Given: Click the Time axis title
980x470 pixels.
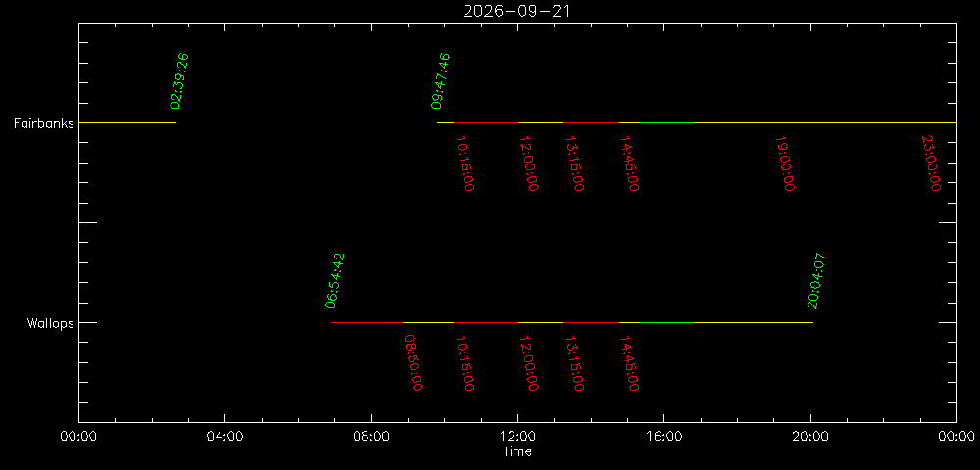Looking at the screenshot, I should pyautogui.click(x=517, y=451).
